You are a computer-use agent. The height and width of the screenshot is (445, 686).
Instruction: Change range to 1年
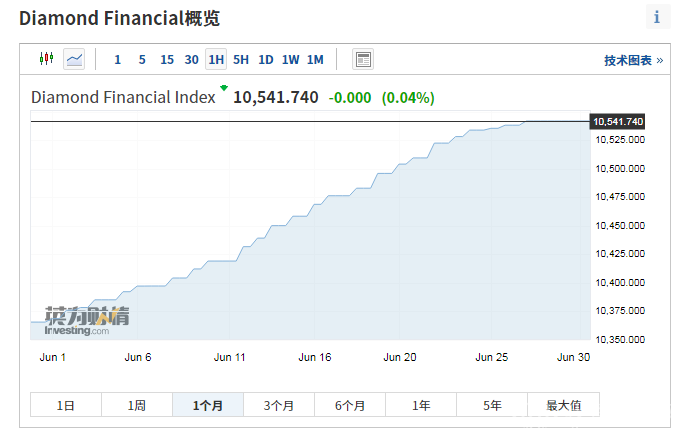[421, 405]
